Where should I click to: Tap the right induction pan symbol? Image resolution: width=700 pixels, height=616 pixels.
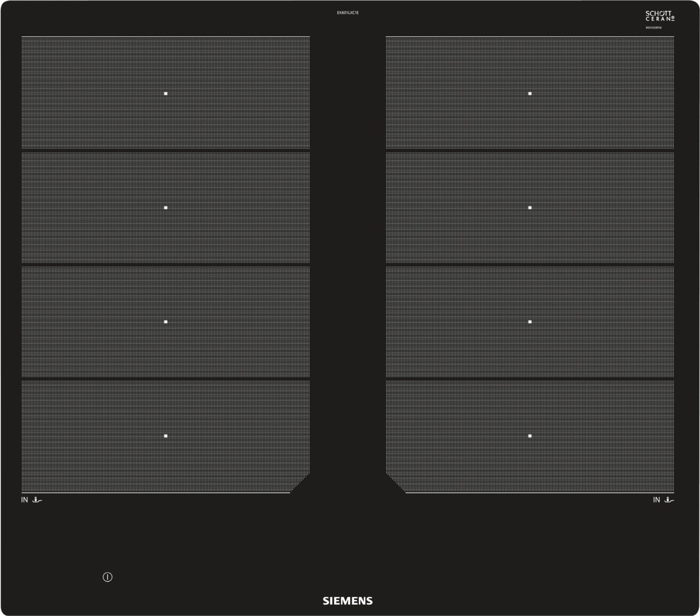click(669, 500)
